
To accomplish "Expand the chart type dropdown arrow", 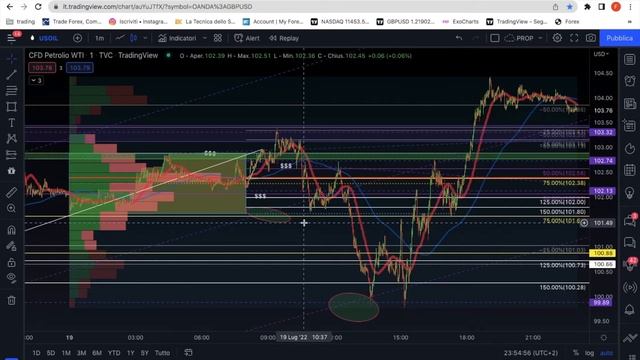I will (x=145, y=38).
